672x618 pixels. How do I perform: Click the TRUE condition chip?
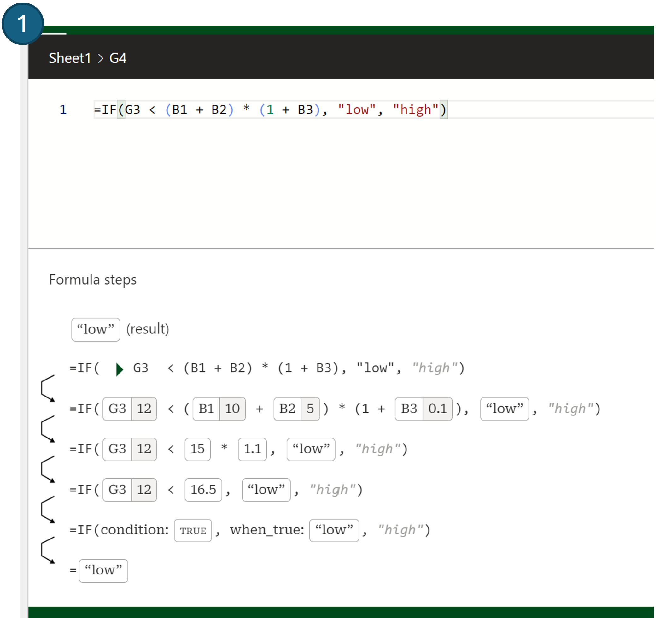pyautogui.click(x=193, y=530)
